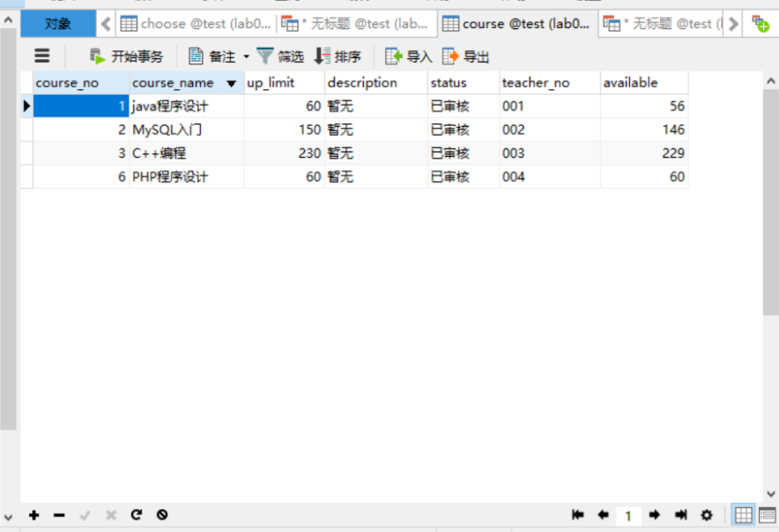This screenshot has width=779, height=532.
Task: Click inside the page number field
Action: point(628,515)
